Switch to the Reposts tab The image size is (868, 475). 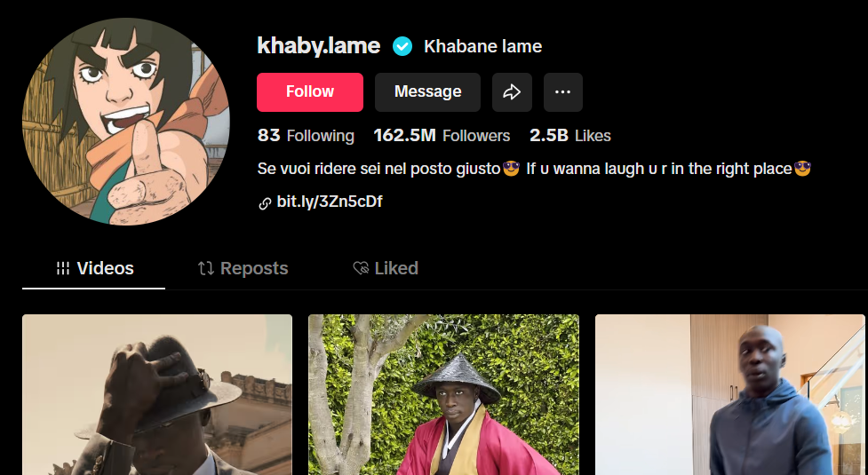click(243, 269)
